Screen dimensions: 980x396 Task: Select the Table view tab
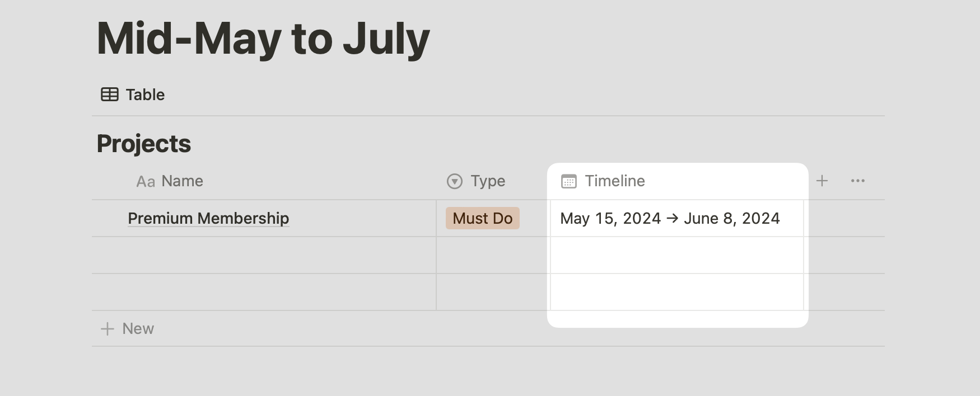(133, 95)
